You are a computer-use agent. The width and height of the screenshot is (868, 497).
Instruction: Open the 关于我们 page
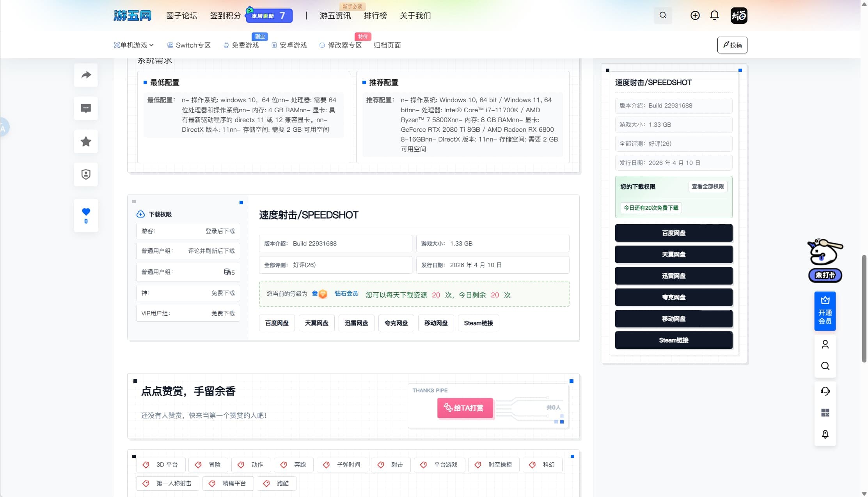click(x=415, y=16)
